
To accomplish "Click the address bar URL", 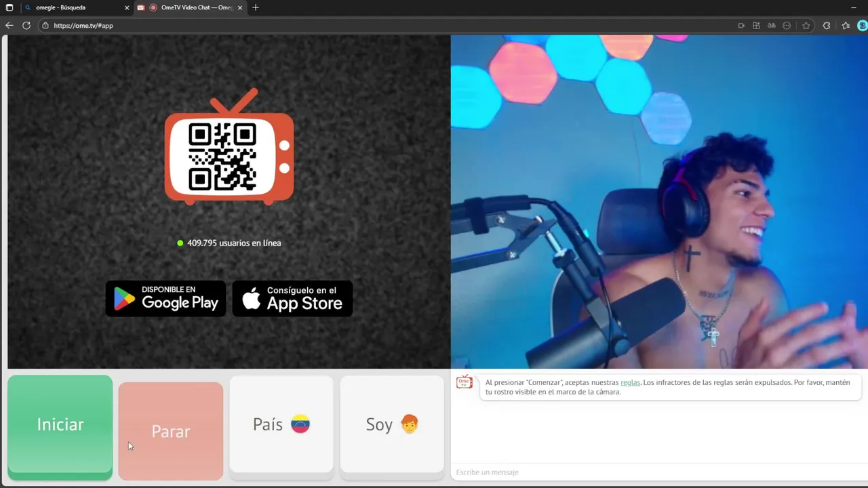I will point(83,26).
